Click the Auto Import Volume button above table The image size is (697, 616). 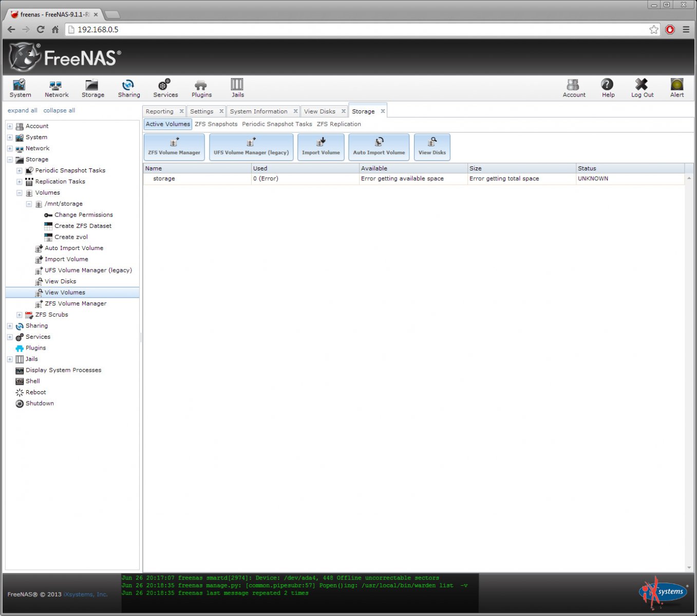click(x=379, y=147)
